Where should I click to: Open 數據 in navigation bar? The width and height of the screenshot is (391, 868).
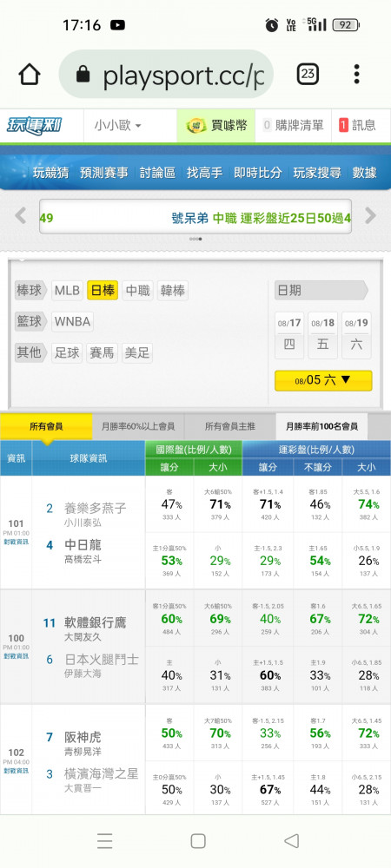pos(364,173)
